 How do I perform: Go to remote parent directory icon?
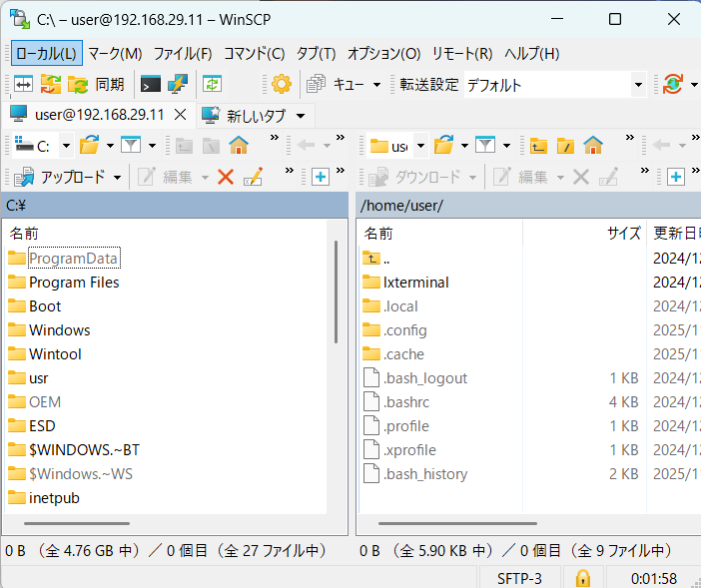point(539,146)
